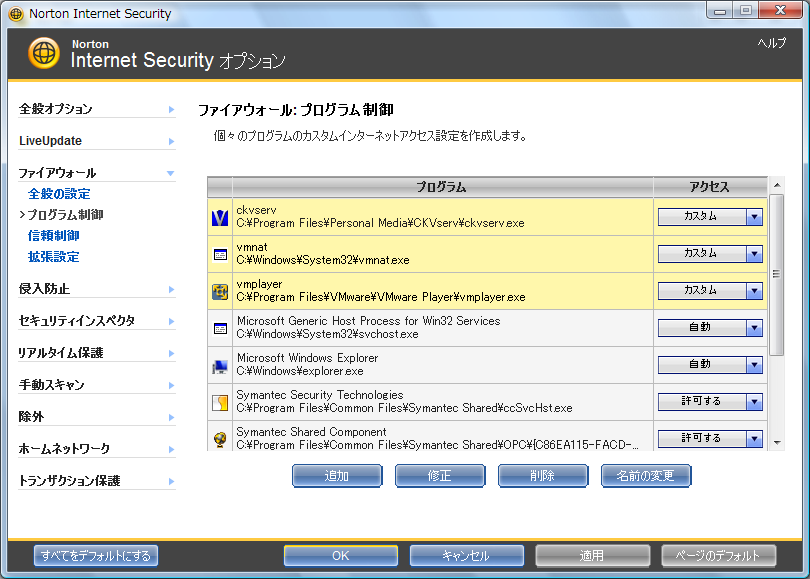The image size is (810, 579).
Task: Click the svchost Generic Host Process icon
Action: [x=220, y=328]
